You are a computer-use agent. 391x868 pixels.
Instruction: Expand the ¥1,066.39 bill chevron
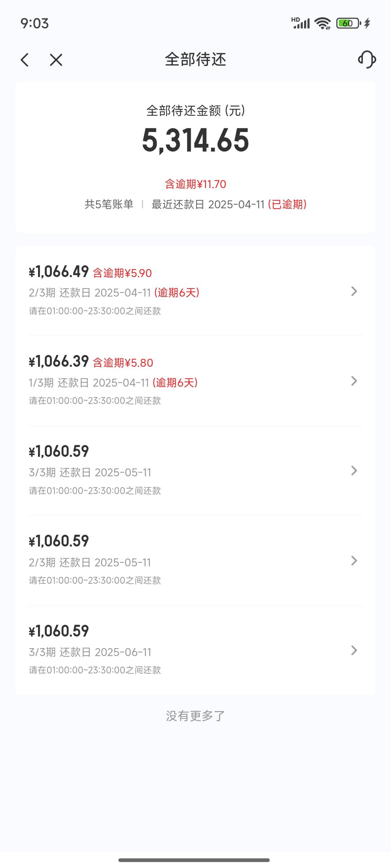pyautogui.click(x=354, y=381)
